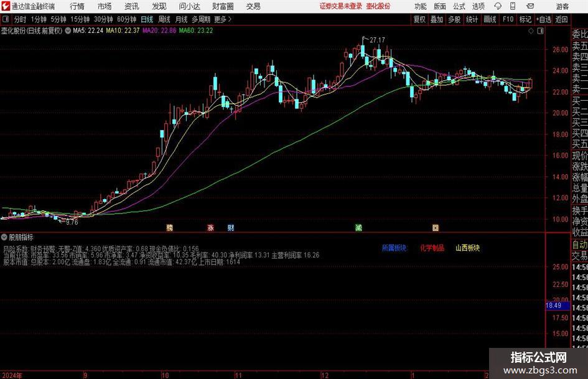Switch to 15分钟 chart period

[80, 19]
